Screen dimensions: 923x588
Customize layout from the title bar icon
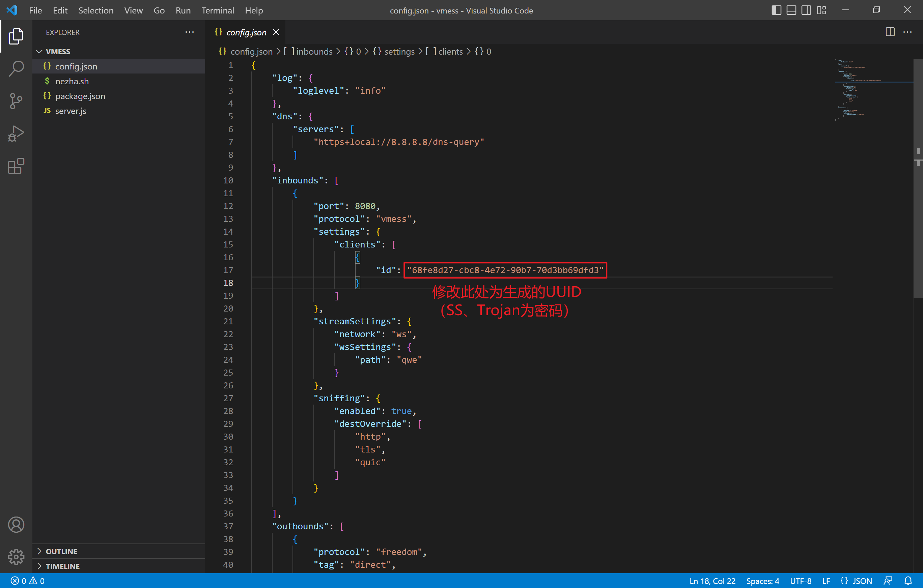tap(821, 10)
